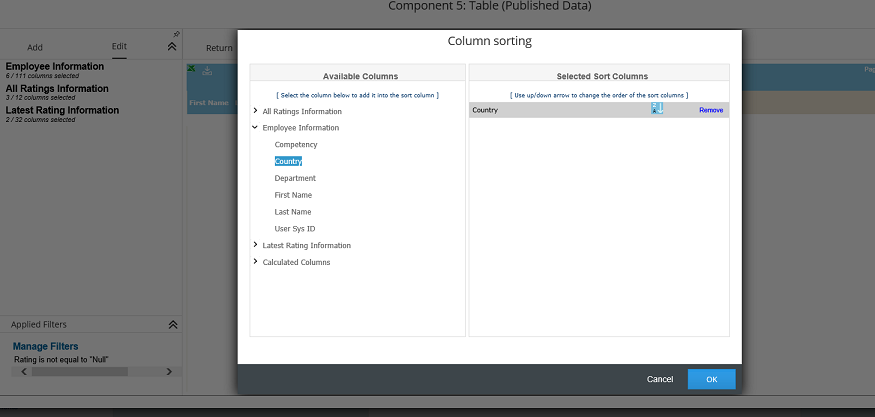Select Country row in Selected Sort Columns

click(x=599, y=110)
